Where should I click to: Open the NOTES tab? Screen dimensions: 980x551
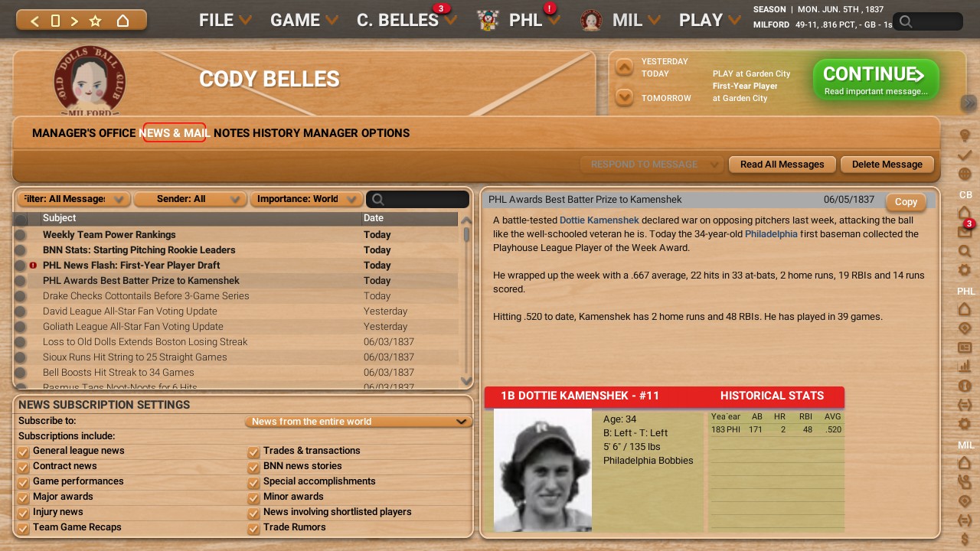[x=232, y=133]
